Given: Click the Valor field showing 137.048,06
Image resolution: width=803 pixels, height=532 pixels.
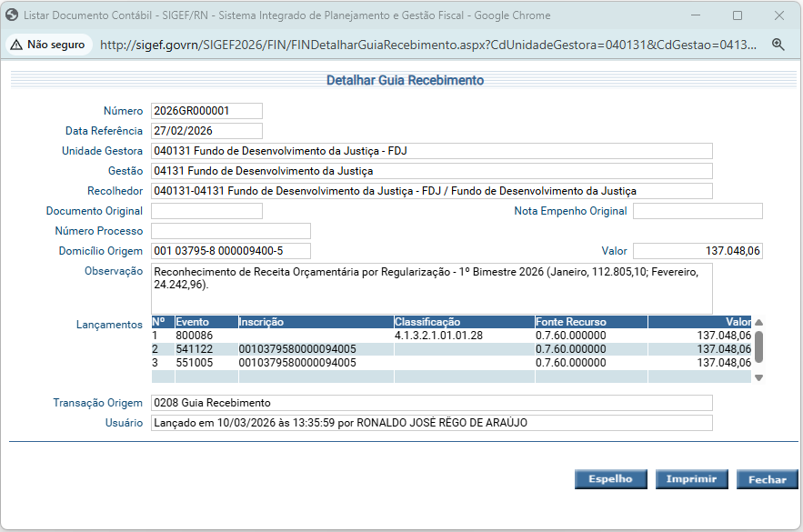Looking at the screenshot, I should coord(697,251).
